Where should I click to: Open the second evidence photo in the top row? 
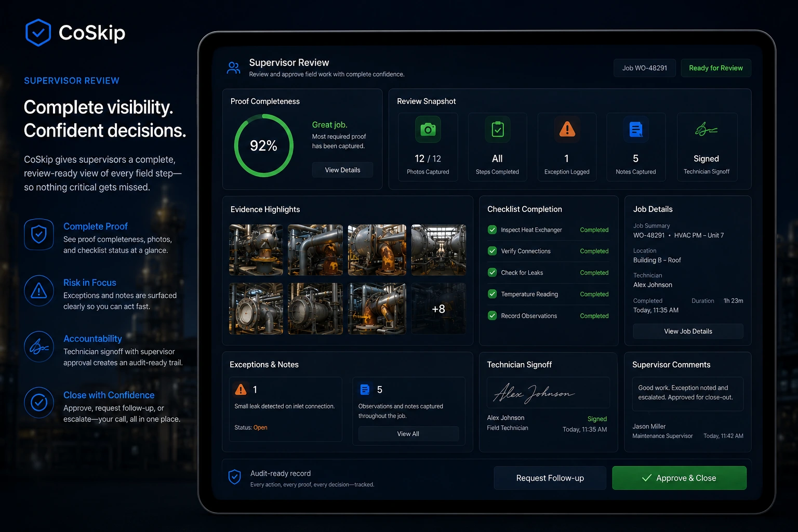[x=315, y=250]
